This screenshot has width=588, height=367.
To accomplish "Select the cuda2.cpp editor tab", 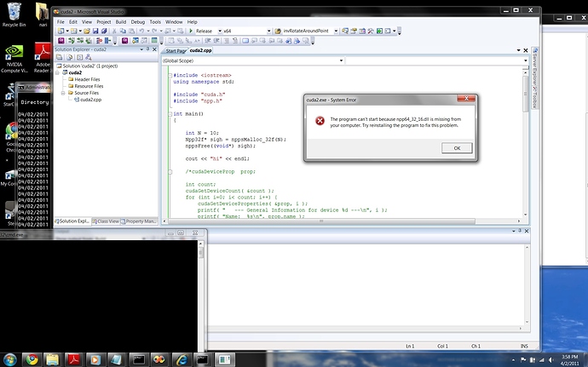I will click(200, 50).
